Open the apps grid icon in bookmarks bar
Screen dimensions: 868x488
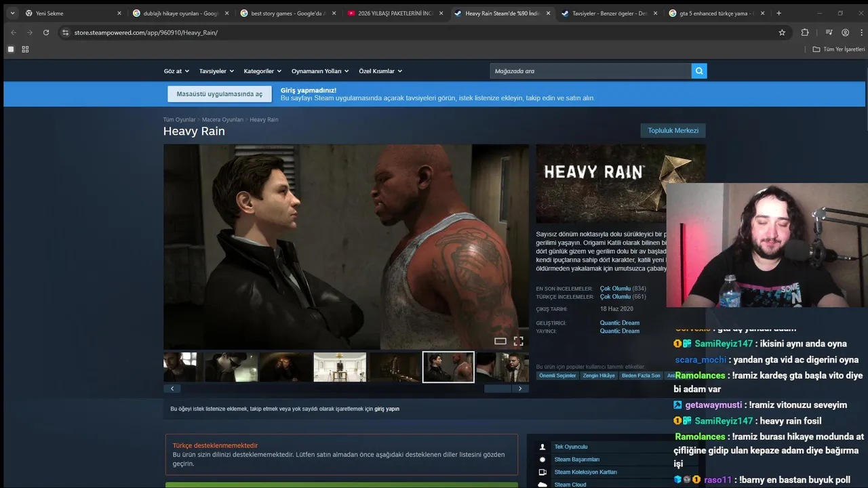click(x=25, y=49)
